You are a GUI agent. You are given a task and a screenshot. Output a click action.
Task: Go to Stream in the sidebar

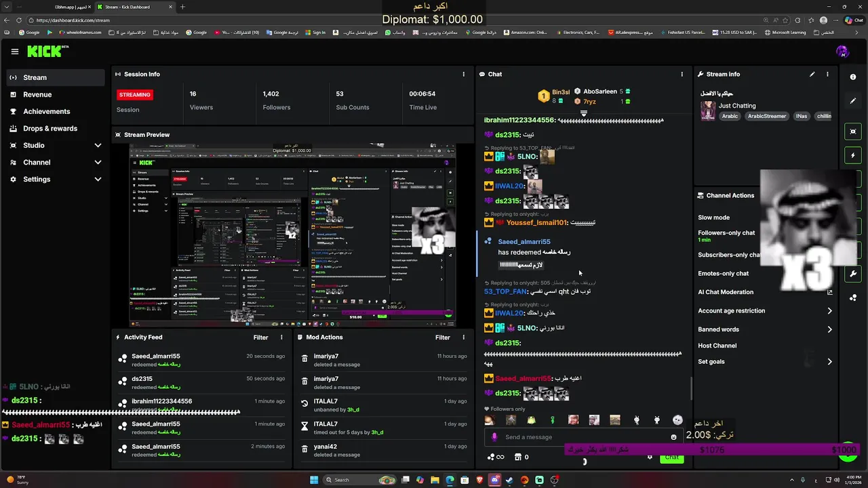click(x=56, y=77)
